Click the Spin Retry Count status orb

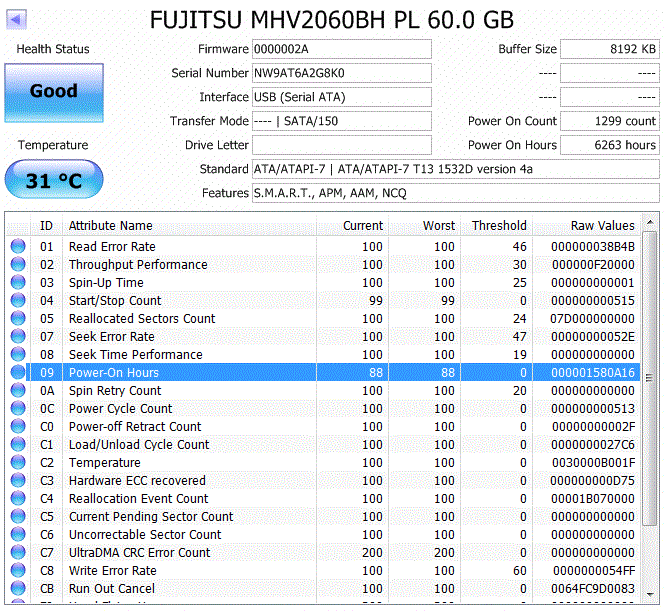[x=18, y=391]
